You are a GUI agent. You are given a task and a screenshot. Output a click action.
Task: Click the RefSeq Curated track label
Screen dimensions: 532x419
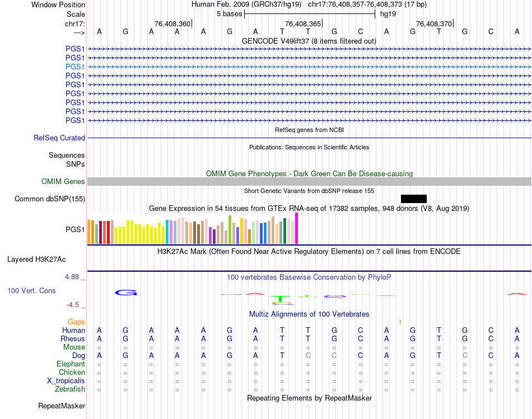[59, 138]
